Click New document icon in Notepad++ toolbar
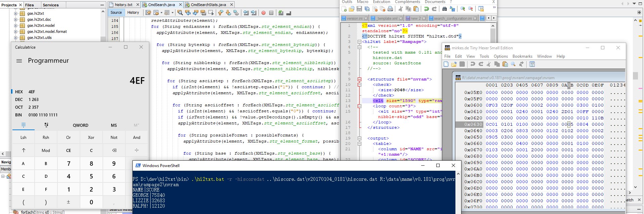The width and height of the screenshot is (644, 214). coord(344,9)
